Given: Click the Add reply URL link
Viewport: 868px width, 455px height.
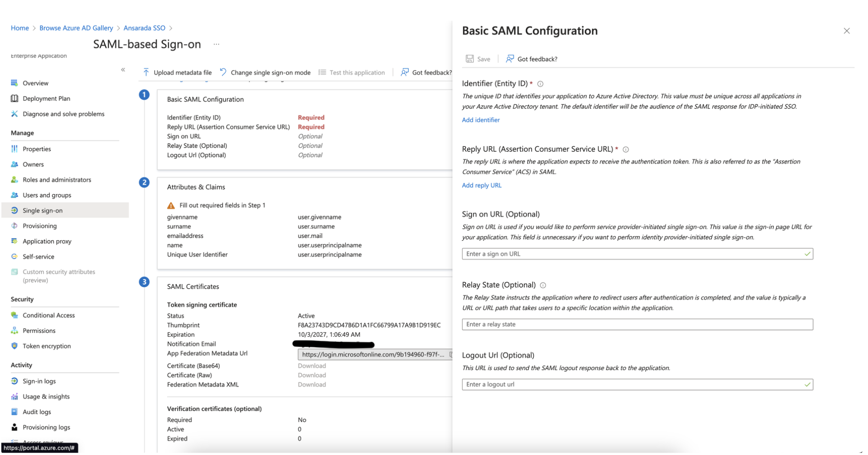Looking at the screenshot, I should click(482, 185).
